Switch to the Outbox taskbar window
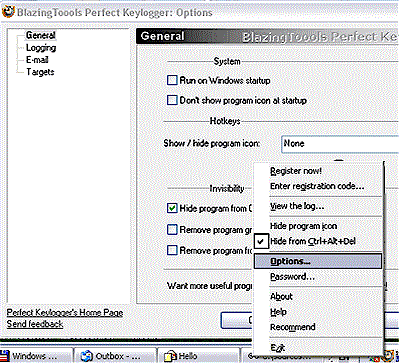Image resolution: width=399 pixels, height=363 pixels. [116, 356]
